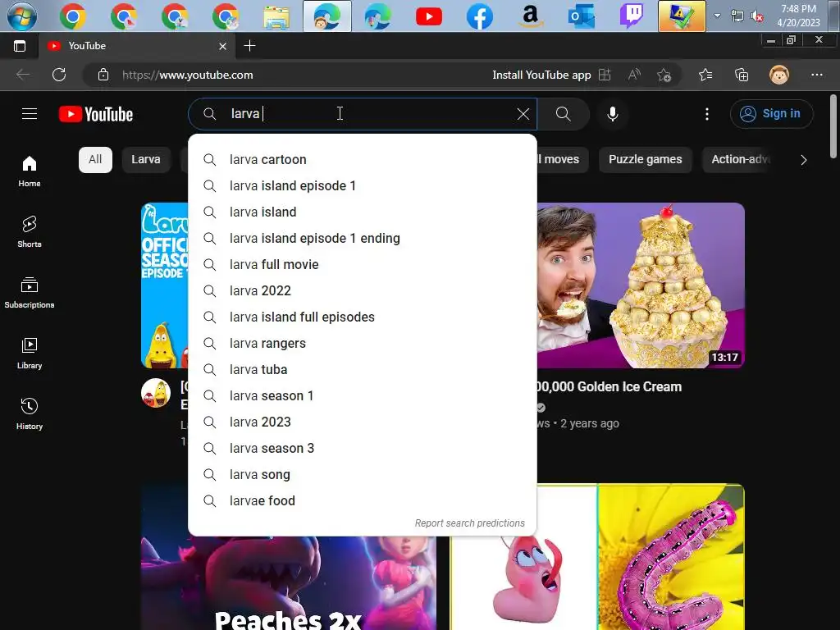Choose suggestion larva song

click(362, 475)
